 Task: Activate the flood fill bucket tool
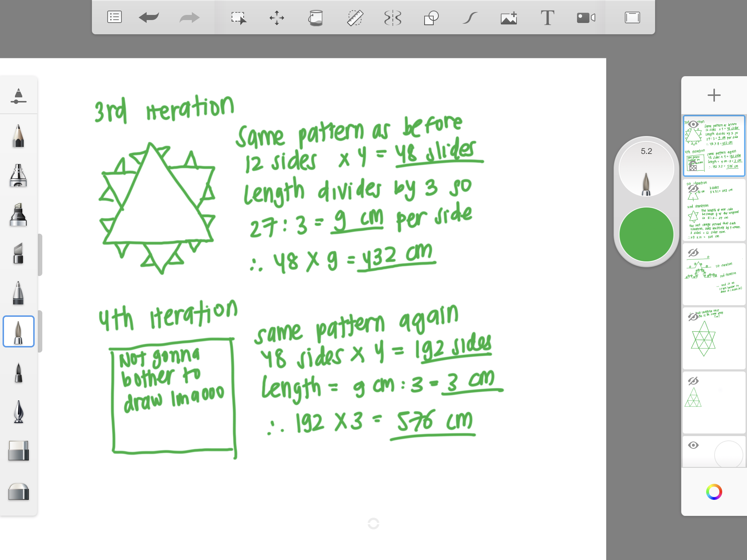316,17
